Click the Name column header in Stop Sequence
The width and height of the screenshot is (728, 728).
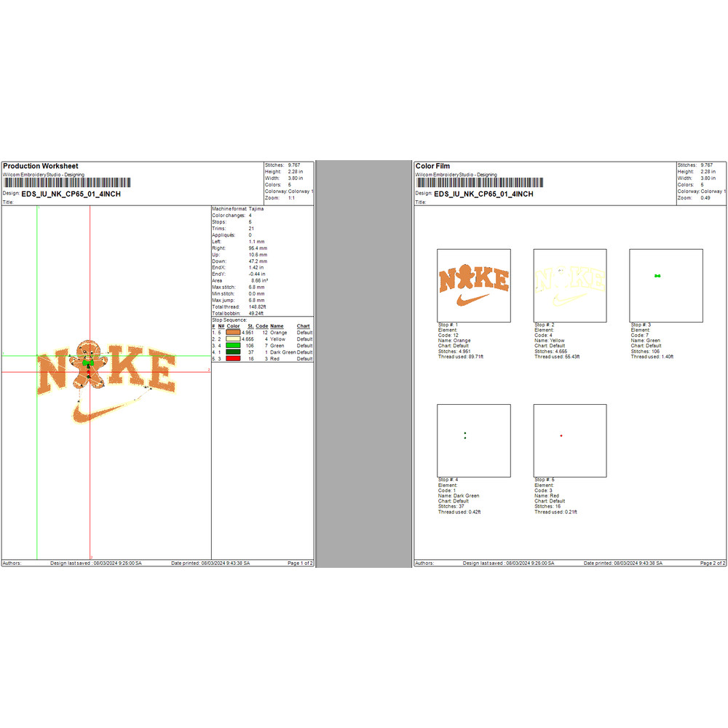click(277, 326)
